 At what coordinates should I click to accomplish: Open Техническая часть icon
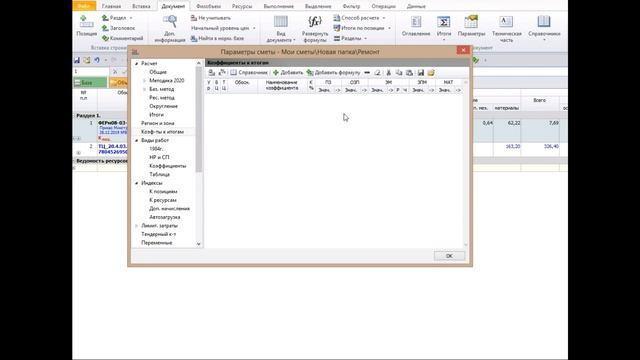(x=506, y=22)
